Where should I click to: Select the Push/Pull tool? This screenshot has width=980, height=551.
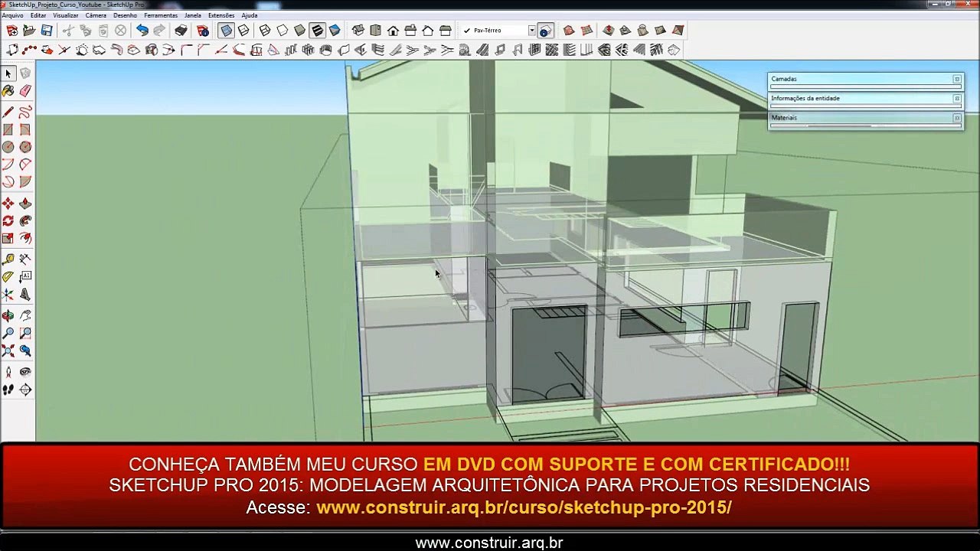(x=25, y=204)
